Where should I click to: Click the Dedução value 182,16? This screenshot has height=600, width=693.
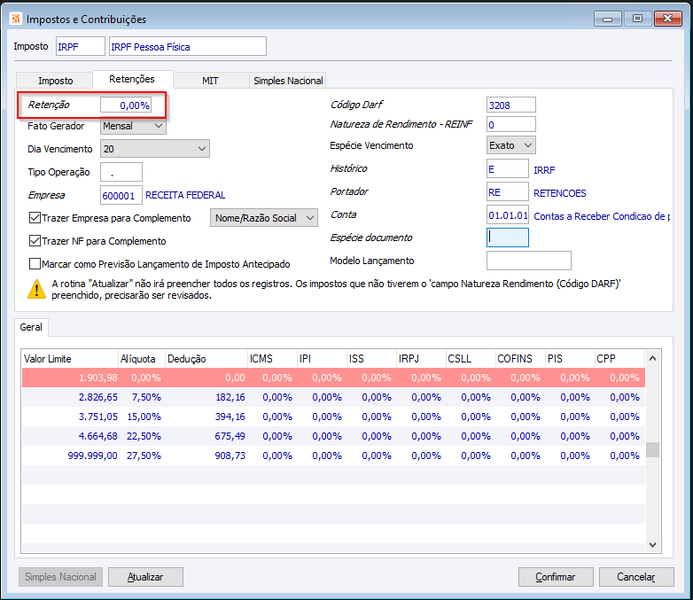230,397
